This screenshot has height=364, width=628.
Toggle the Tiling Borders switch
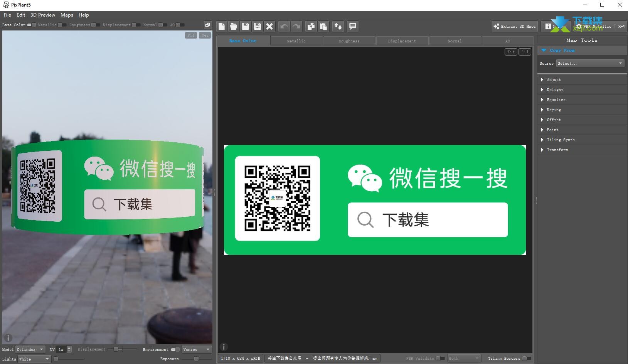(x=527, y=358)
